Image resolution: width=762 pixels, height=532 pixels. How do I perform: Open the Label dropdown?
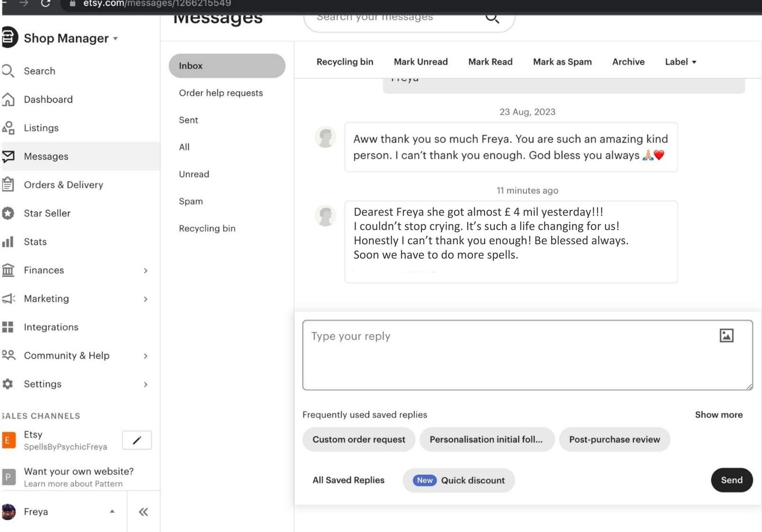click(x=681, y=62)
